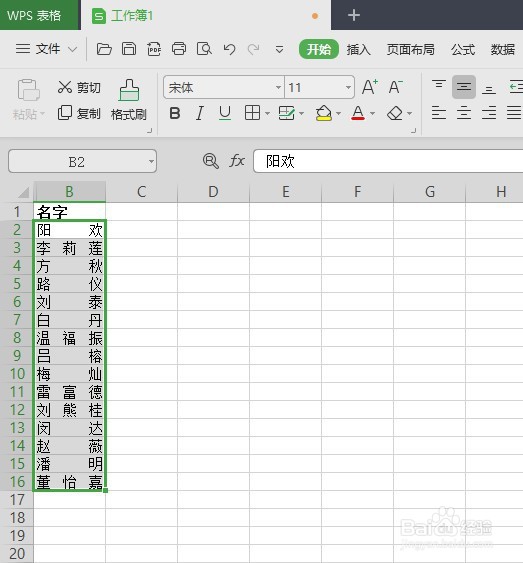Expand quick access toolbar customization arrow
This screenshot has height=563, width=523.
[279, 49]
